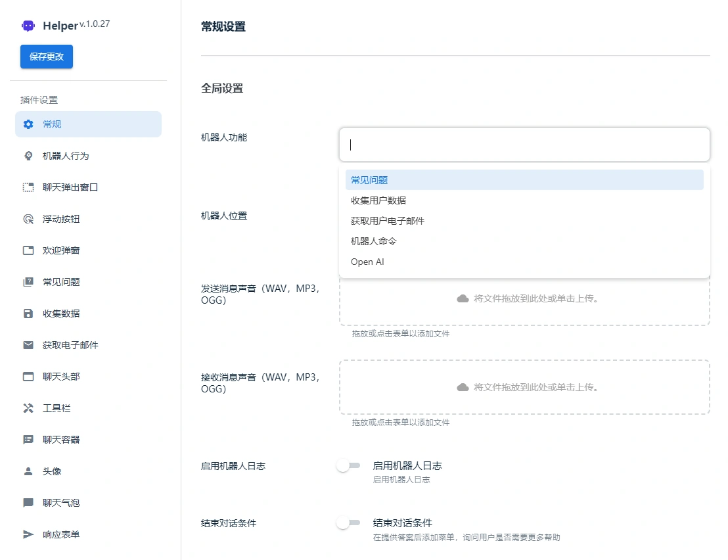Open the 聊天弹出窗口 section icon
This screenshot has height=560, width=728.
pyautogui.click(x=27, y=187)
